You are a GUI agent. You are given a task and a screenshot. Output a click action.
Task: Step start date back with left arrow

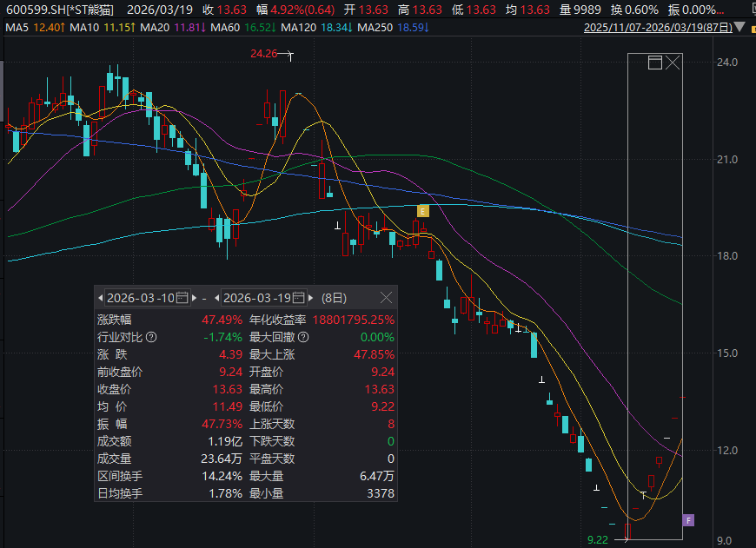[x=101, y=297]
